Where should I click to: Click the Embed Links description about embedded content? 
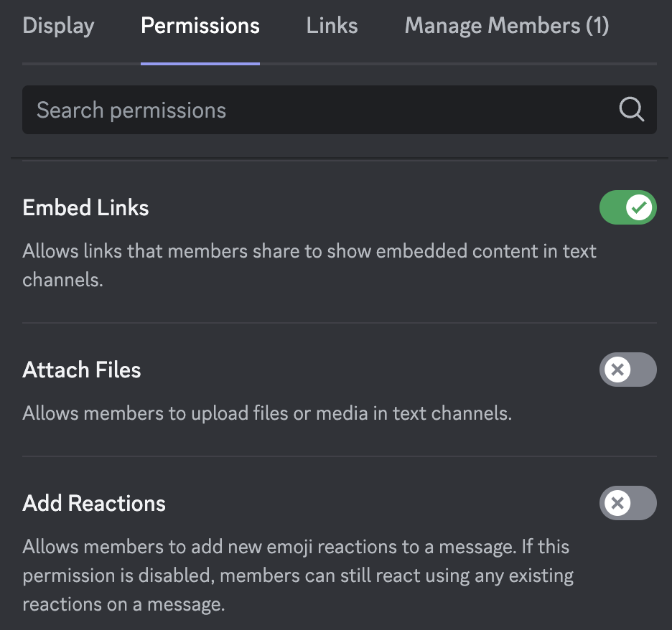[x=309, y=265]
